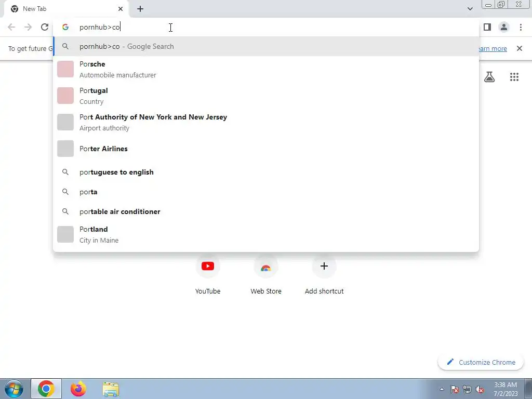Click the network tray icon
Viewport: 532px width, 399px height.
[467, 389]
